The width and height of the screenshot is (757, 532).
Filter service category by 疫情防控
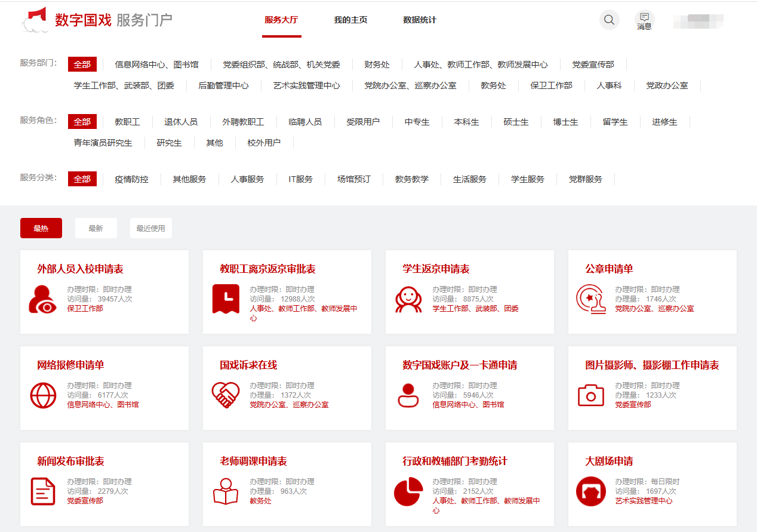tap(131, 179)
